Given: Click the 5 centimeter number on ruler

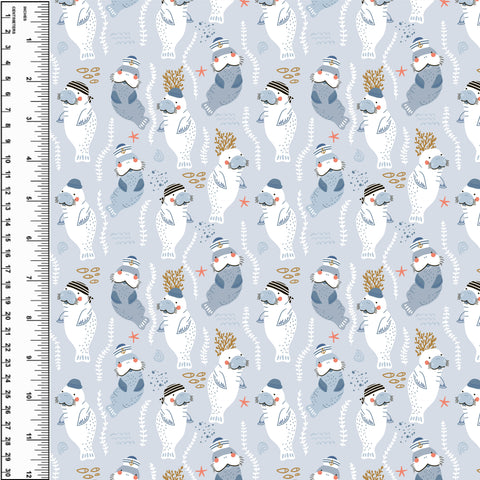Looking at the screenshot, I should click(x=7, y=79).
